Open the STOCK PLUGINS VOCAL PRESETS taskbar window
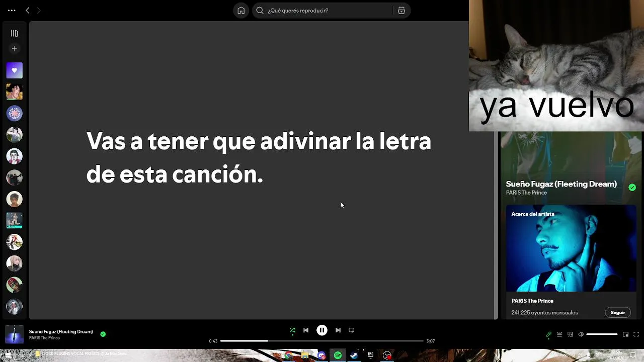 pos(80,354)
